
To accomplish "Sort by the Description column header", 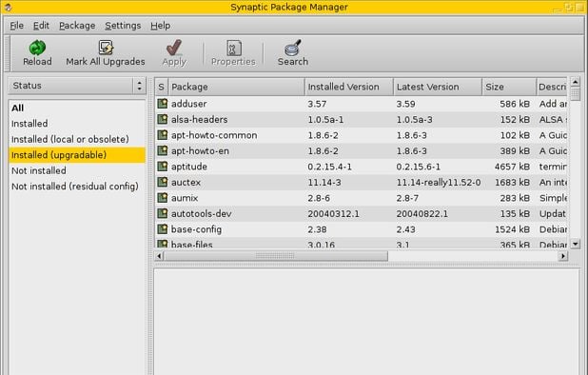I will (x=552, y=87).
